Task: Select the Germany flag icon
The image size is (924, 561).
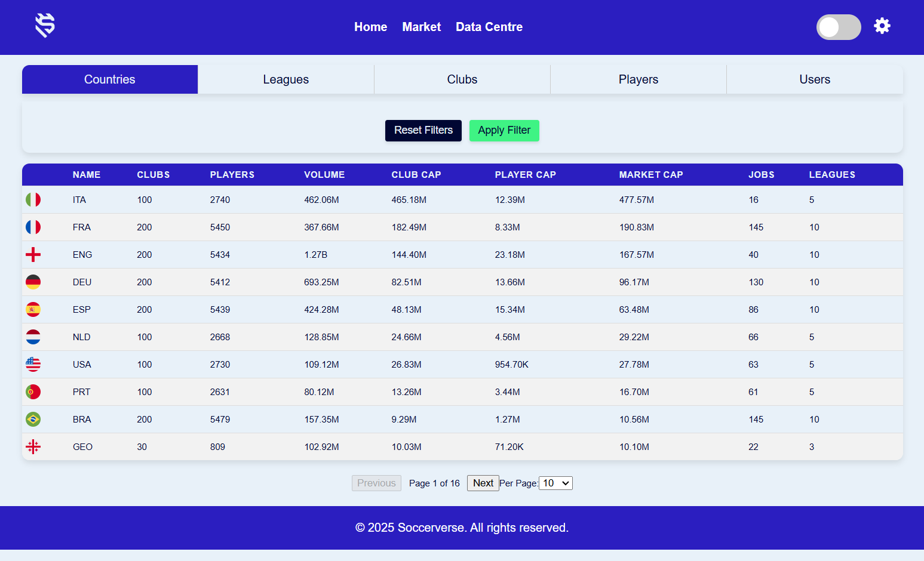Action: tap(33, 282)
